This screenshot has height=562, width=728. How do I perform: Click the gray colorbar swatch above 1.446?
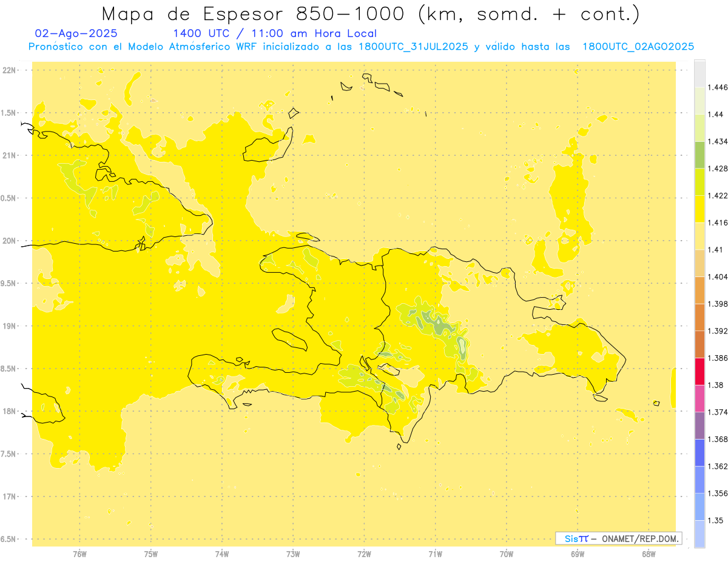[699, 73]
